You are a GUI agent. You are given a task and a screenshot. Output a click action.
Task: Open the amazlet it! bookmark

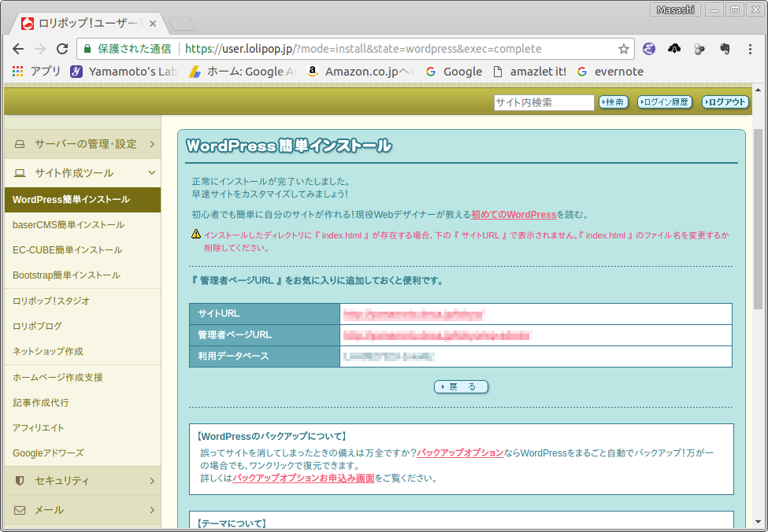529,72
